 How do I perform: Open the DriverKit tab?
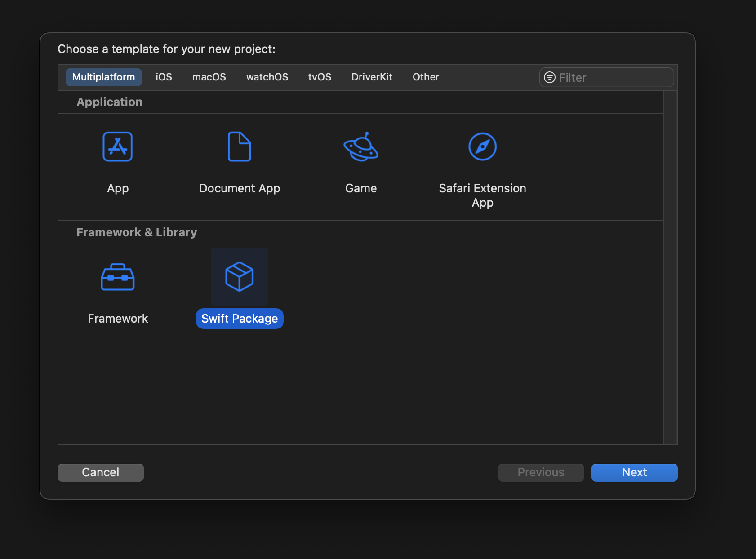pos(372,77)
